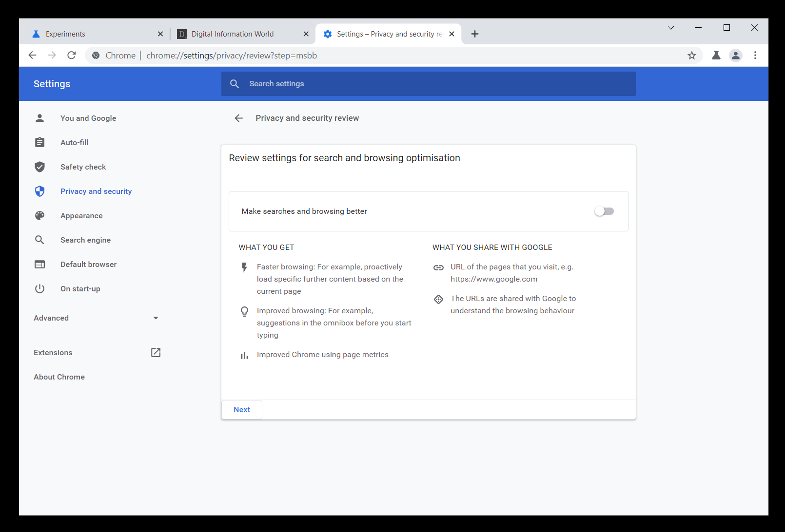Click the lightbulb Improved browsing icon
This screenshot has width=785, height=532.
tap(244, 311)
